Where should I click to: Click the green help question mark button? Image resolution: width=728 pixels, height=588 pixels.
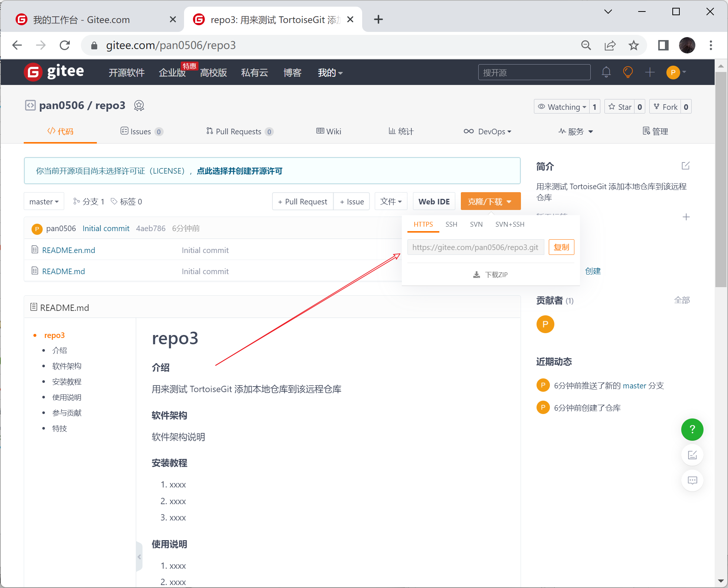tap(692, 429)
